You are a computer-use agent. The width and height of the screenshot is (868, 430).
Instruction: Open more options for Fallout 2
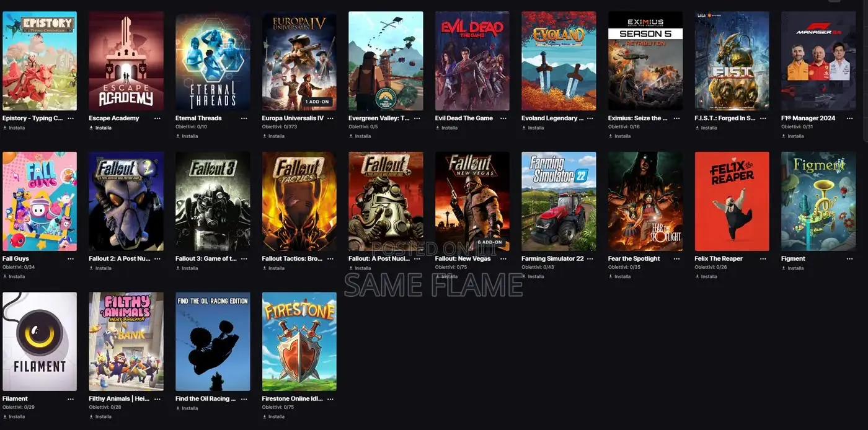tap(157, 259)
